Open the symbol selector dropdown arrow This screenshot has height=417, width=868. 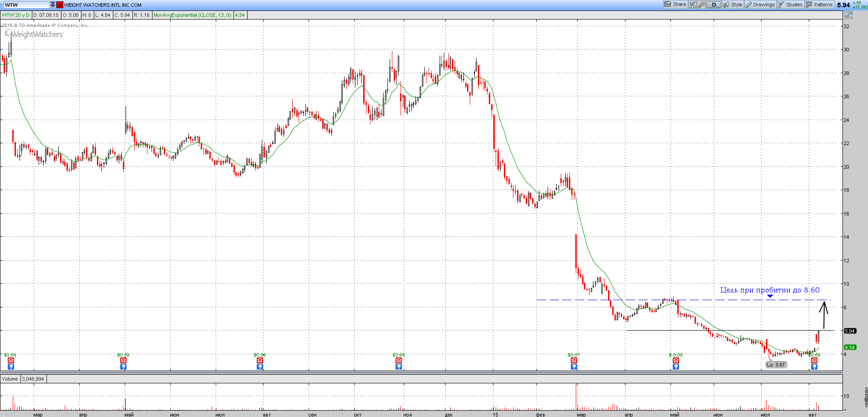click(x=53, y=5)
